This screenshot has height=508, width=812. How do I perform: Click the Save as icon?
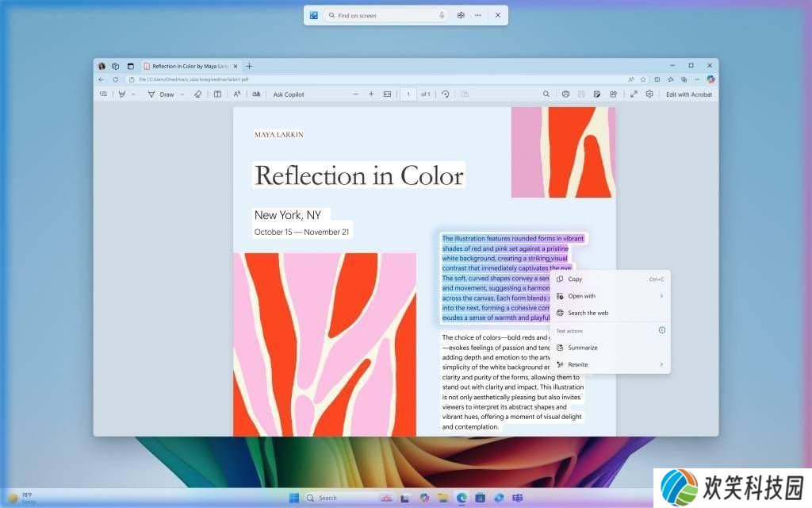click(x=597, y=94)
